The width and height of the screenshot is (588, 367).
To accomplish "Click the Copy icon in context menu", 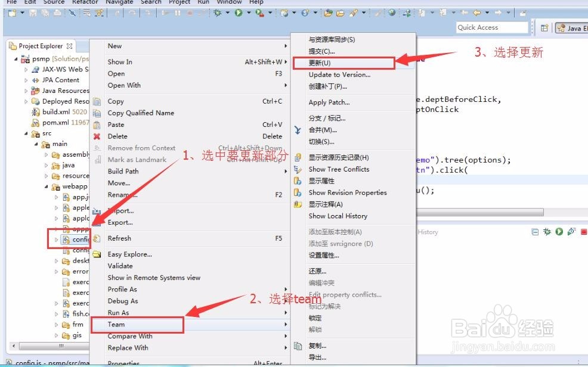I will tap(97, 101).
